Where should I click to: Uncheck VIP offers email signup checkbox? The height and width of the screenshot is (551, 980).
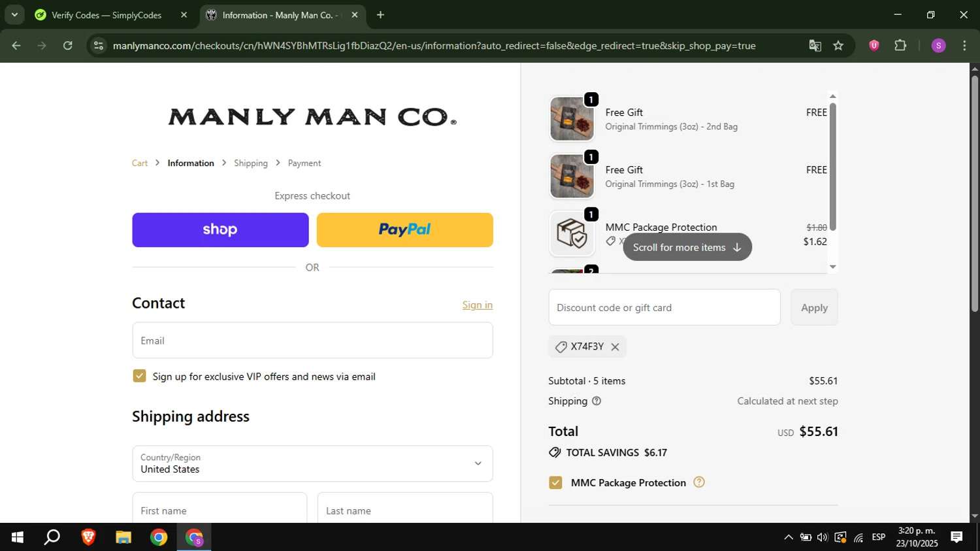click(139, 376)
